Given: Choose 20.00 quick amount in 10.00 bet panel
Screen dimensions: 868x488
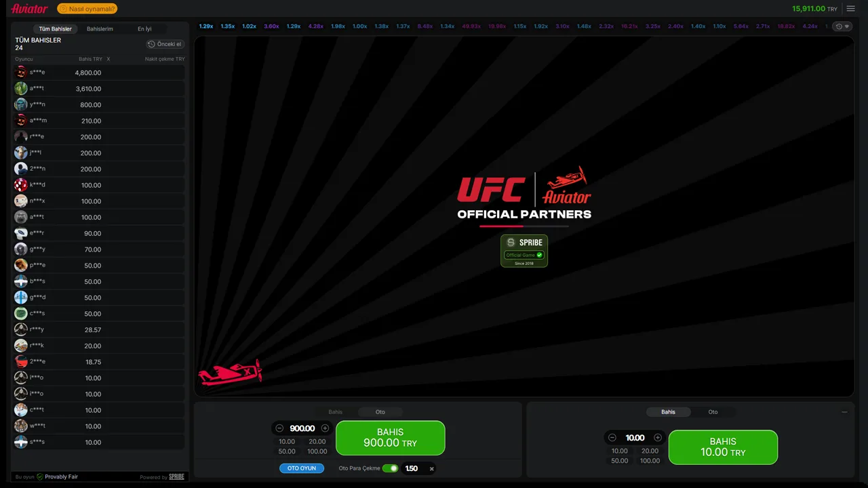Looking at the screenshot, I should [650, 451].
